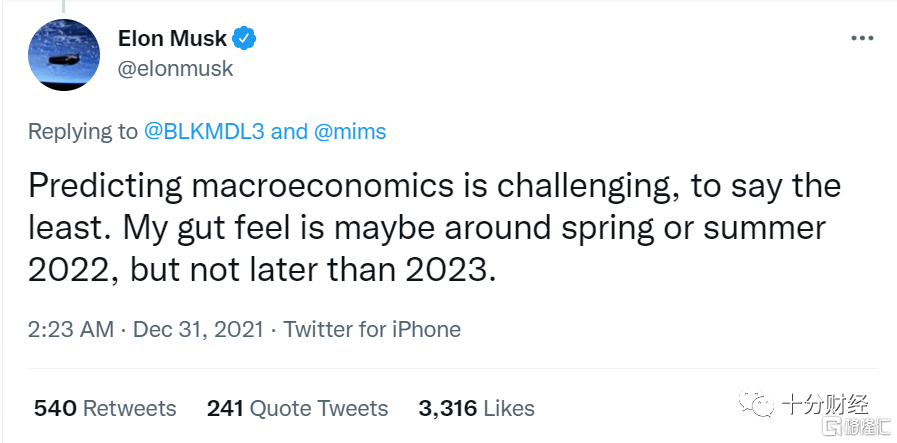Click the Dec 31, 2021 date
The height and width of the screenshot is (443, 897).
[x=199, y=330]
